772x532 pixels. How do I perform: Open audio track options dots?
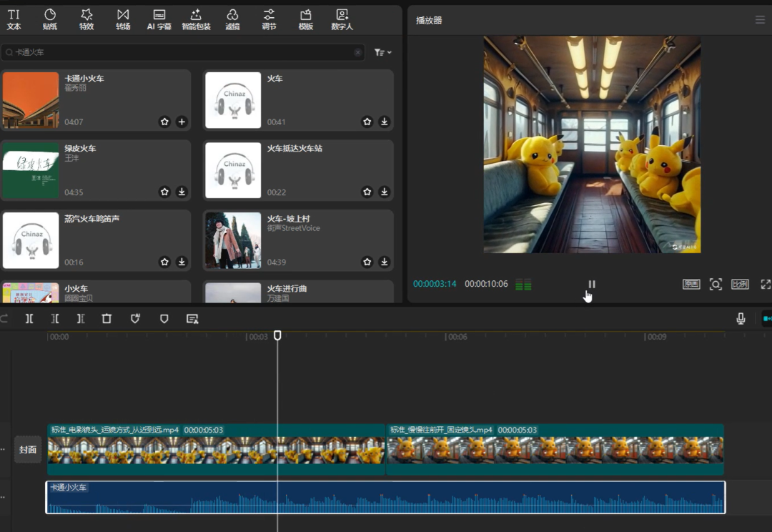click(x=3, y=498)
